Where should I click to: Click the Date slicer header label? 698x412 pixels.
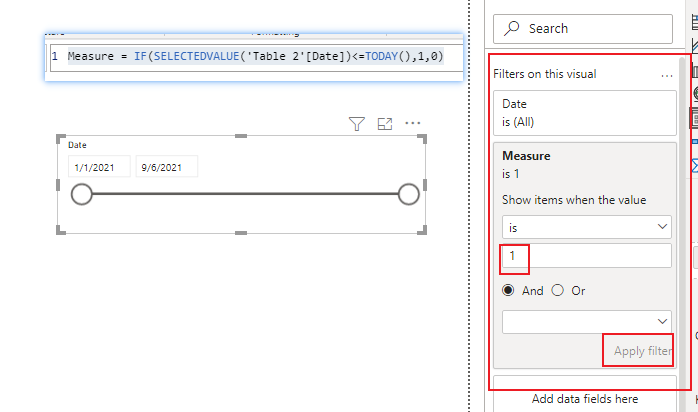(77, 145)
